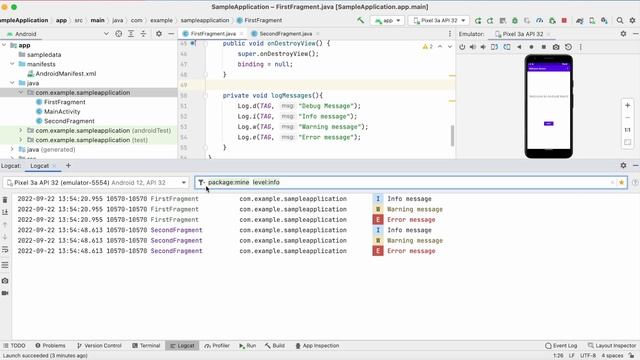Open Version Control tool window
This screenshot has height=360, width=640.
[x=99, y=346]
